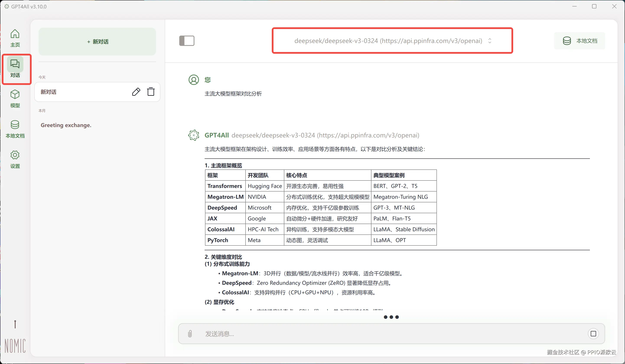The height and width of the screenshot is (364, 625).
Task: Toggle the chat sidebar panel
Action: tap(187, 41)
